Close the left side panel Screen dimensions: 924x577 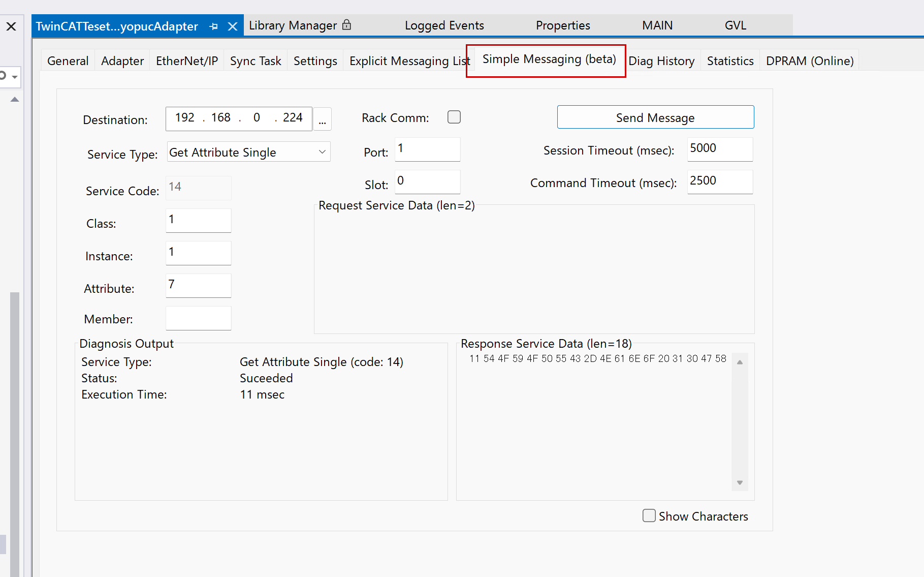11,26
